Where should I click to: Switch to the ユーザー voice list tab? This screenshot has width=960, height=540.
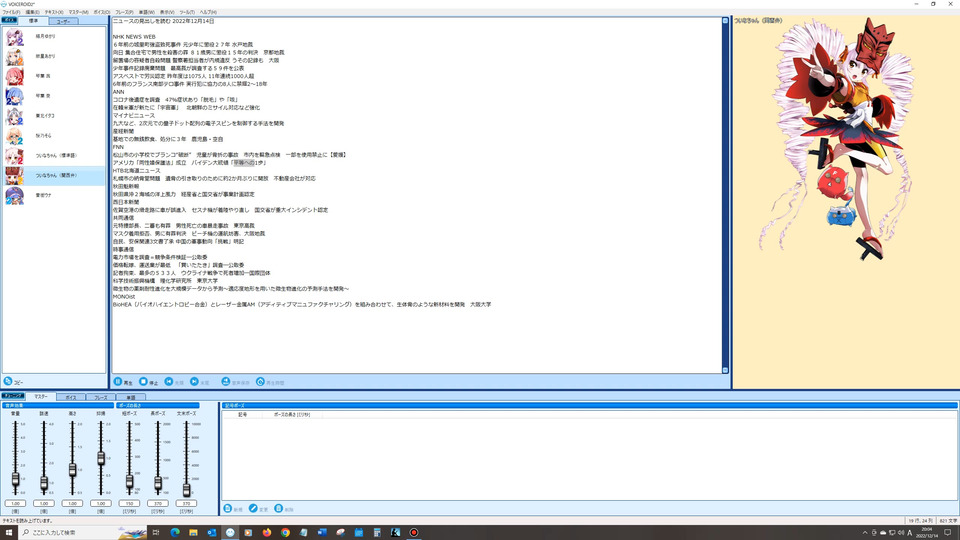[x=63, y=21]
